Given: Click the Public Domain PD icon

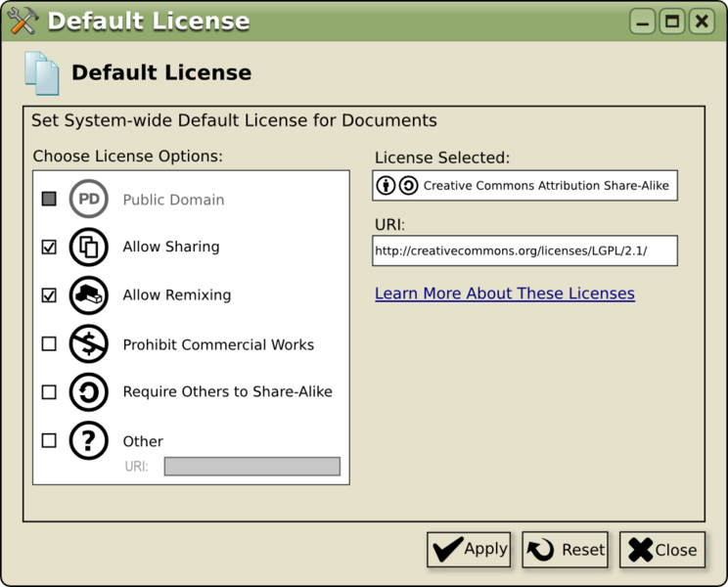Looking at the screenshot, I should coord(89,199).
